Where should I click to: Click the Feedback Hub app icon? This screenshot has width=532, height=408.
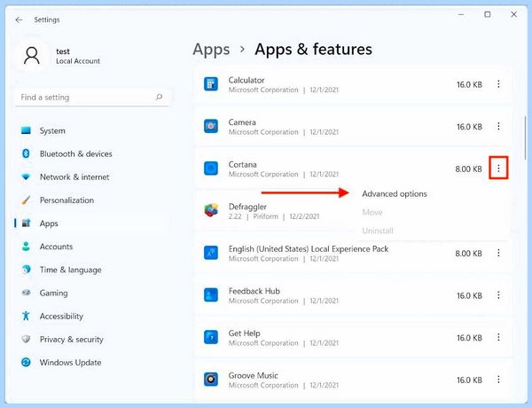coord(211,295)
